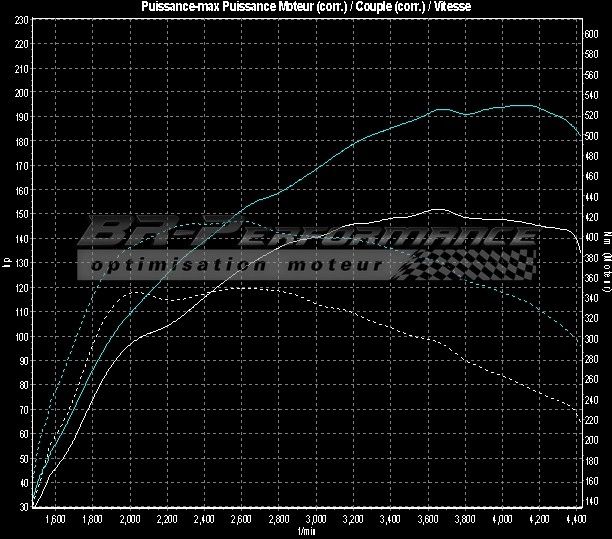This screenshot has height=539, width=612.
Task: Click the 'hp' unit label on left axis
Action: coord(7,264)
